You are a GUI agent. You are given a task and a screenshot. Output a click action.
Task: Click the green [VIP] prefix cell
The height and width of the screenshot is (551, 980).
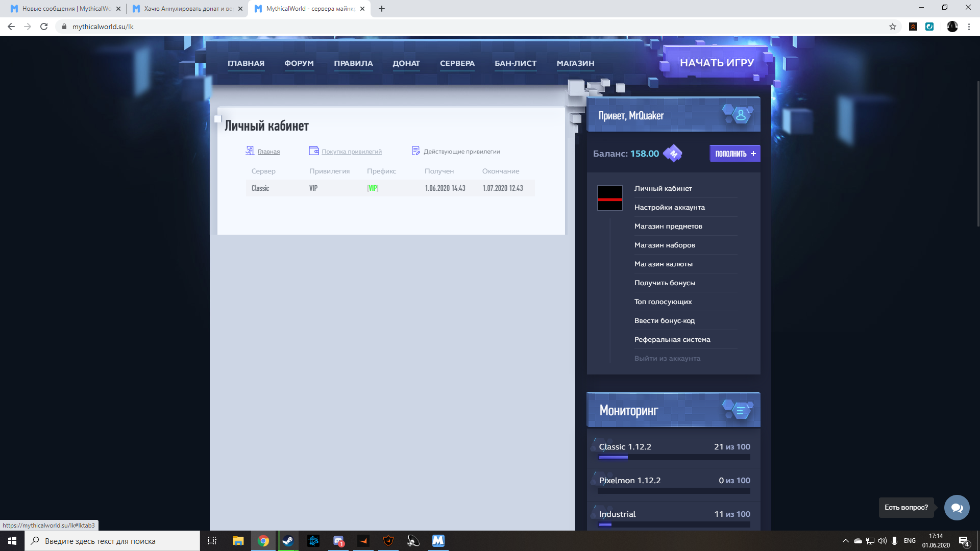[373, 188]
